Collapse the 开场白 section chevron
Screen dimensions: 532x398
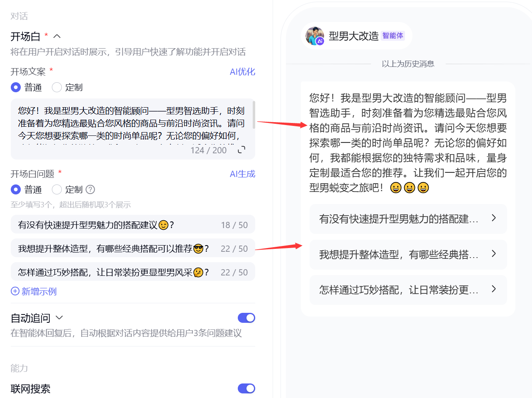[x=57, y=36]
